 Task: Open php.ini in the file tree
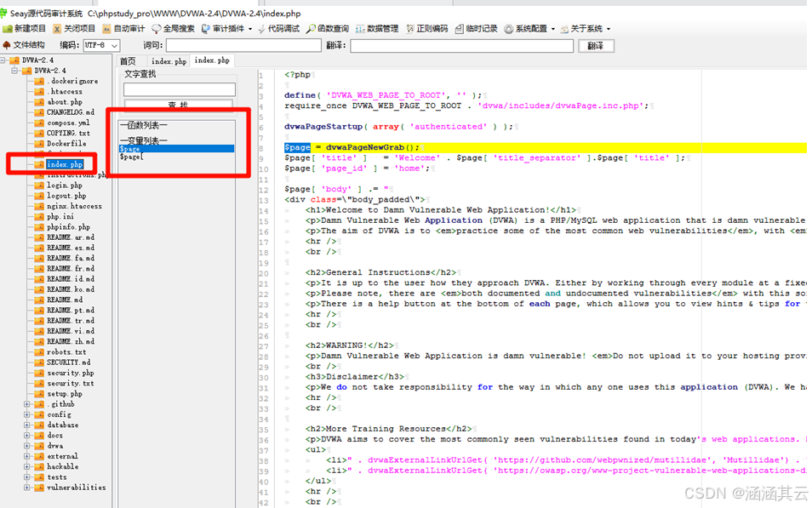pyautogui.click(x=60, y=216)
